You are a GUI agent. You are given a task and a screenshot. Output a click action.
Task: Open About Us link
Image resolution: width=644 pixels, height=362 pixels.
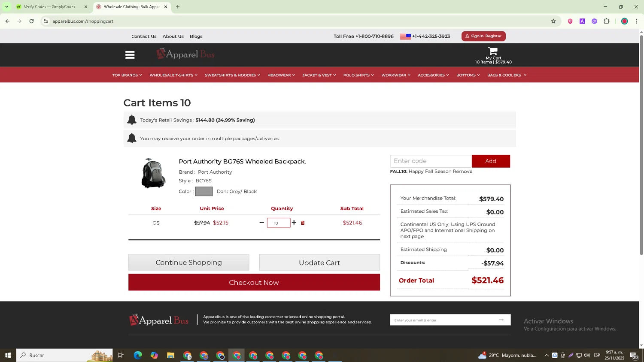click(173, 36)
